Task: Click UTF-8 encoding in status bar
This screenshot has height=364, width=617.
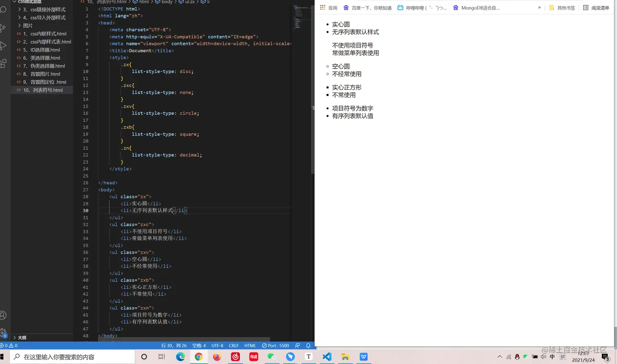Action: click(x=217, y=345)
